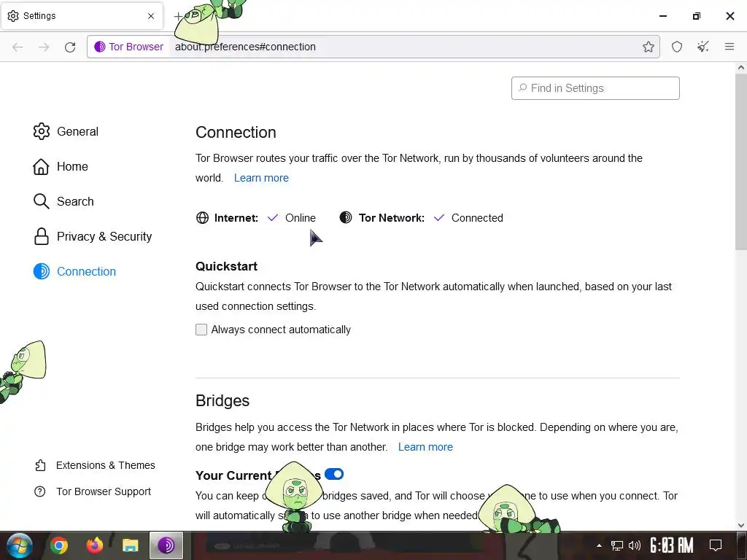Click the Connection onion icon in sidebar

coord(42,271)
